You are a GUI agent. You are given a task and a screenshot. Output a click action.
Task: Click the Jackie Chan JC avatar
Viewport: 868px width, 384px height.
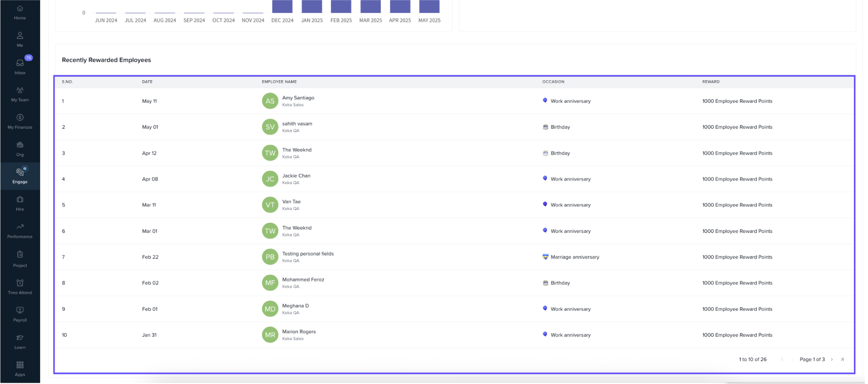270,179
